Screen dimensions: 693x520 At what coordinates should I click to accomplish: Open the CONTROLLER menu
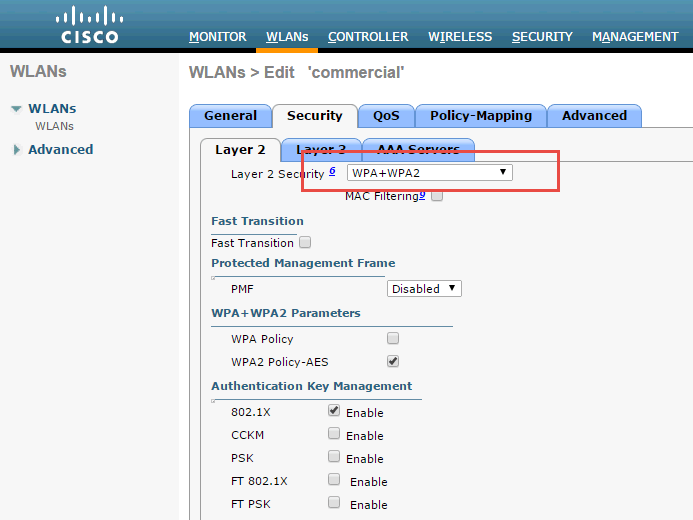(x=368, y=37)
